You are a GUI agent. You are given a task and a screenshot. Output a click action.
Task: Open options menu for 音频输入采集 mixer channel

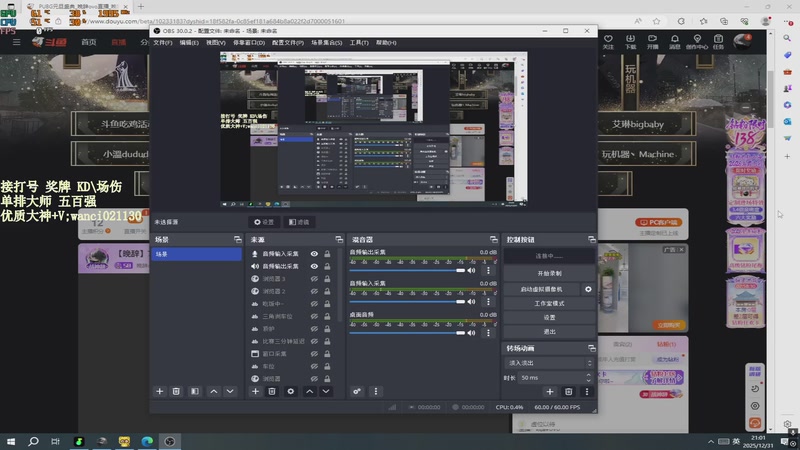[x=488, y=302]
